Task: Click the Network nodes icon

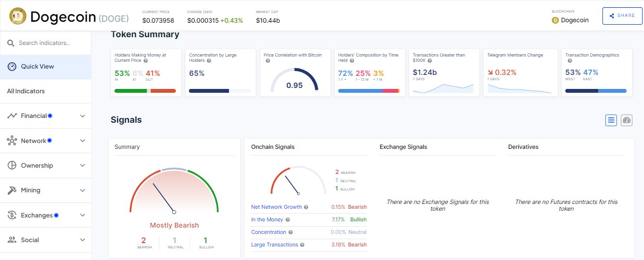Action: click(x=12, y=141)
